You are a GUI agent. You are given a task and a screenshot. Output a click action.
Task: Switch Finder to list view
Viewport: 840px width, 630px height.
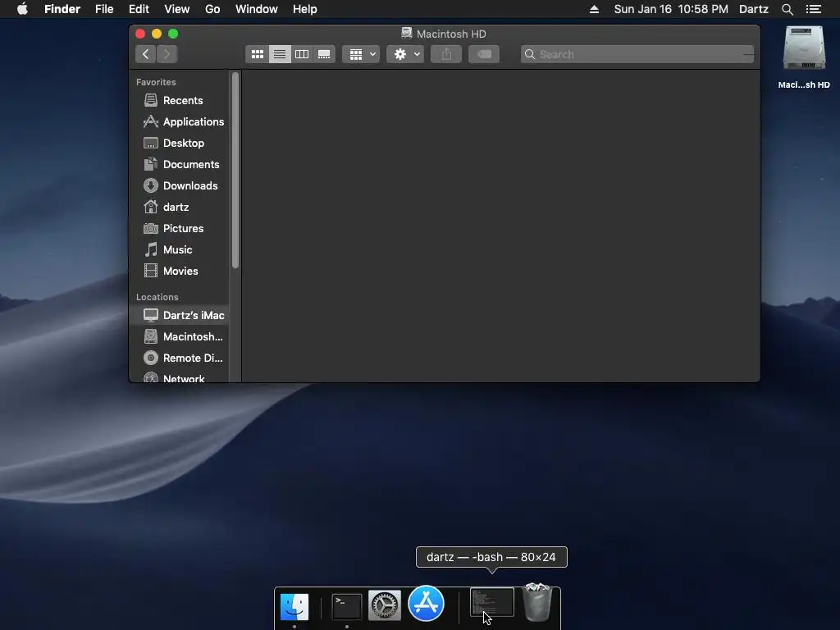click(280, 54)
